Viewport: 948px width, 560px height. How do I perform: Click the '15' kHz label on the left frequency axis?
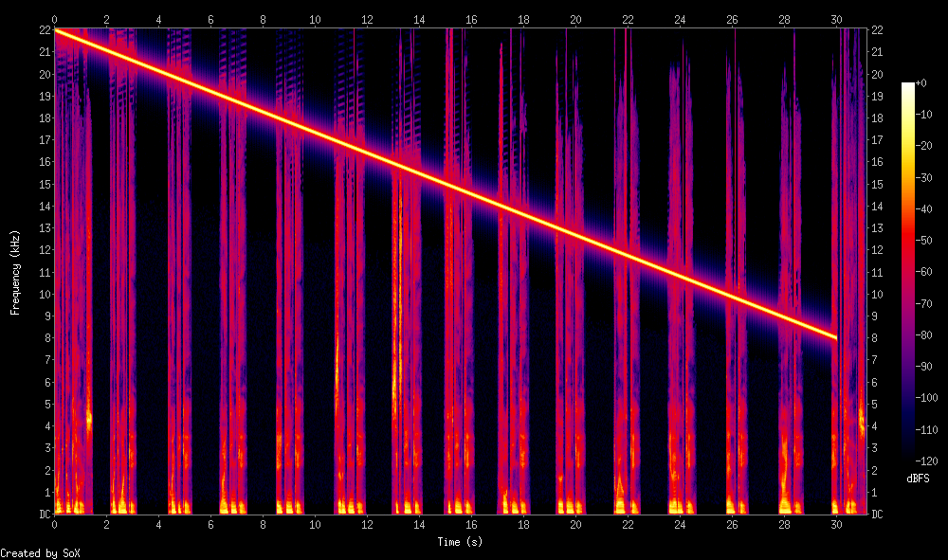[45, 184]
